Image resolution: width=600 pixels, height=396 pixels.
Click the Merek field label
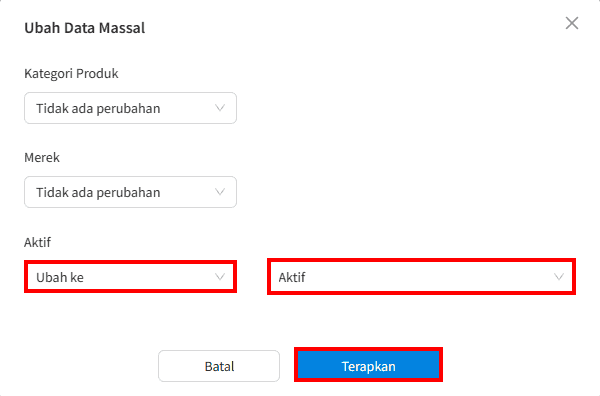tap(42, 158)
